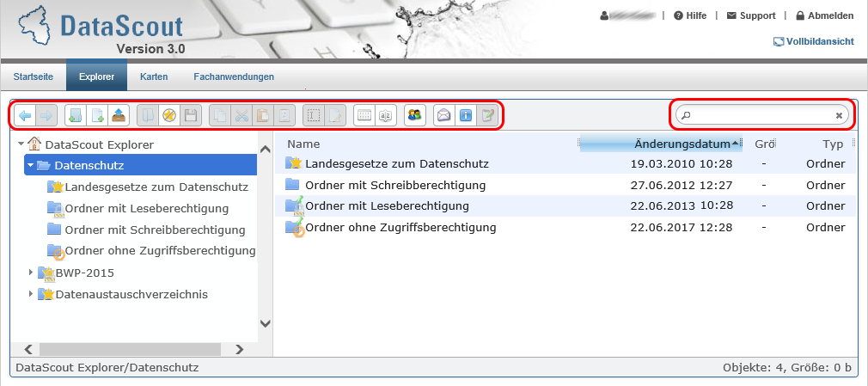Click the tree panel scroll up arrow
This screenshot has width=868, height=386.
266,149
